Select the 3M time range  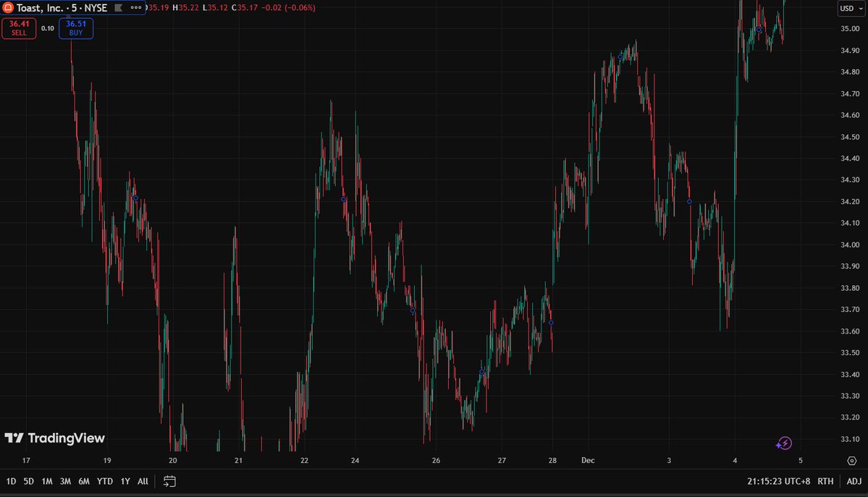(65, 482)
